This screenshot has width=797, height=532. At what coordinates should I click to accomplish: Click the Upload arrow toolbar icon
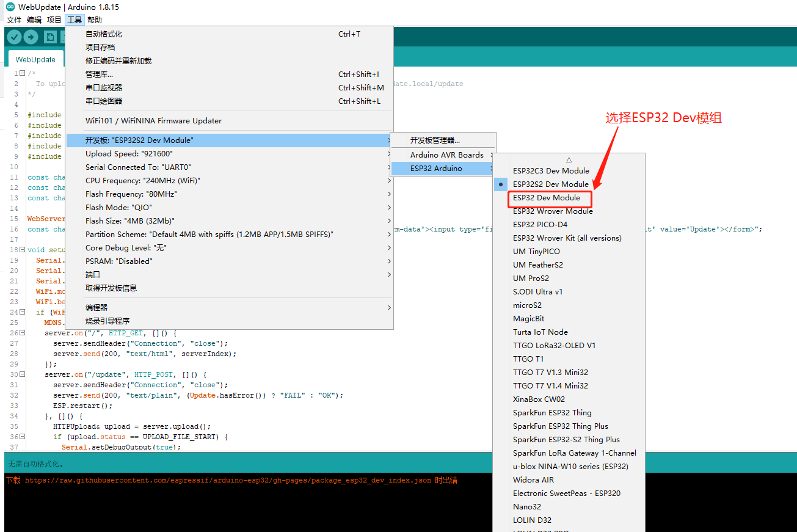[31, 37]
